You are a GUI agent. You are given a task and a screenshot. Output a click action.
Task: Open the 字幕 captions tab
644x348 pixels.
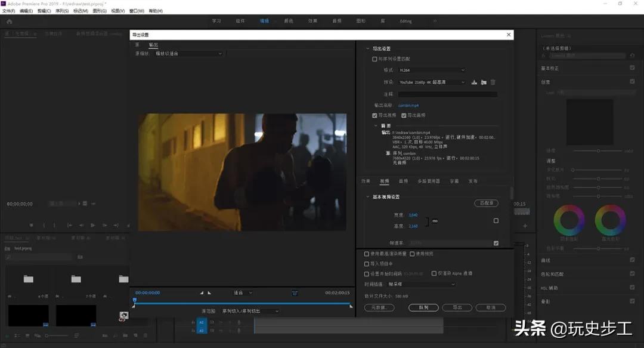454,181
